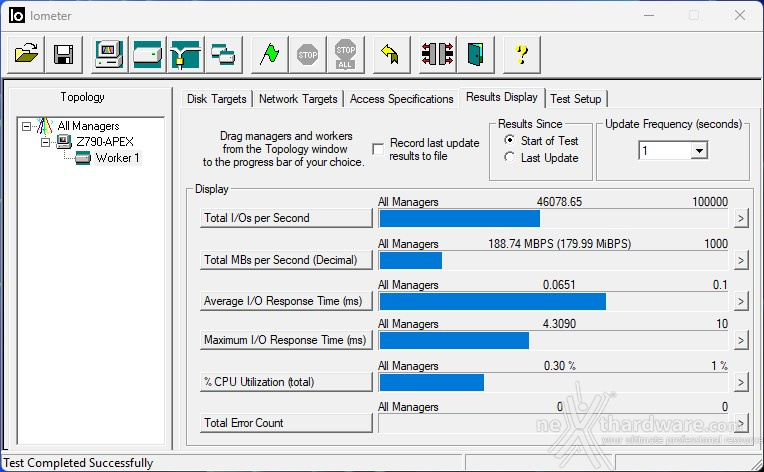Click the 0.30 % CPU value

pos(559,366)
